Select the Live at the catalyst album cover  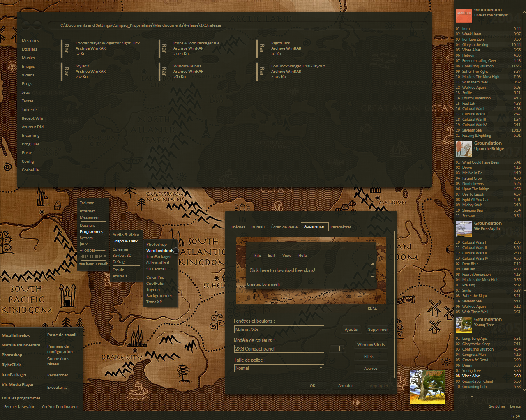(x=464, y=16)
